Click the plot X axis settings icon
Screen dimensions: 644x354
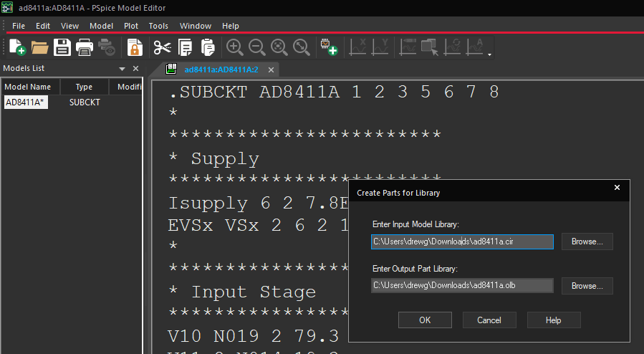pyautogui.click(x=357, y=47)
